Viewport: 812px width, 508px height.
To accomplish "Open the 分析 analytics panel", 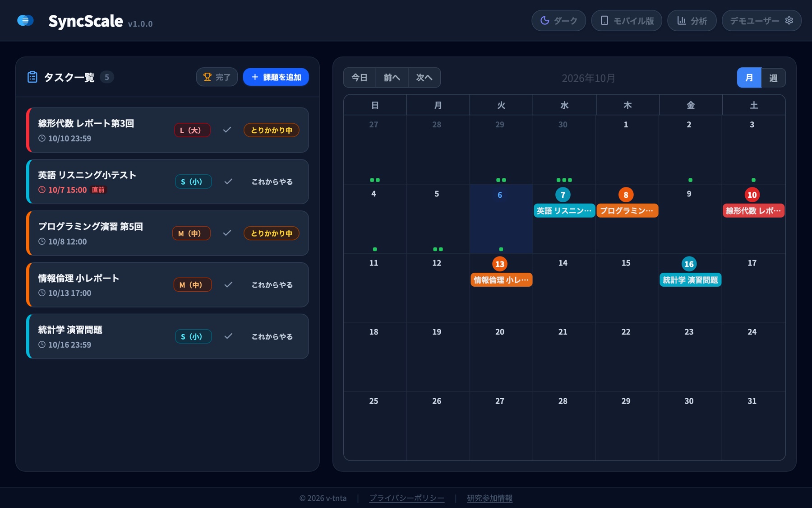I will (692, 21).
